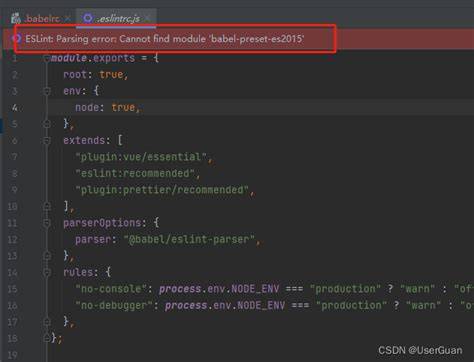Click the "@babel/eslint-parser" string
This screenshot has width=474, height=362.
(x=189, y=239)
